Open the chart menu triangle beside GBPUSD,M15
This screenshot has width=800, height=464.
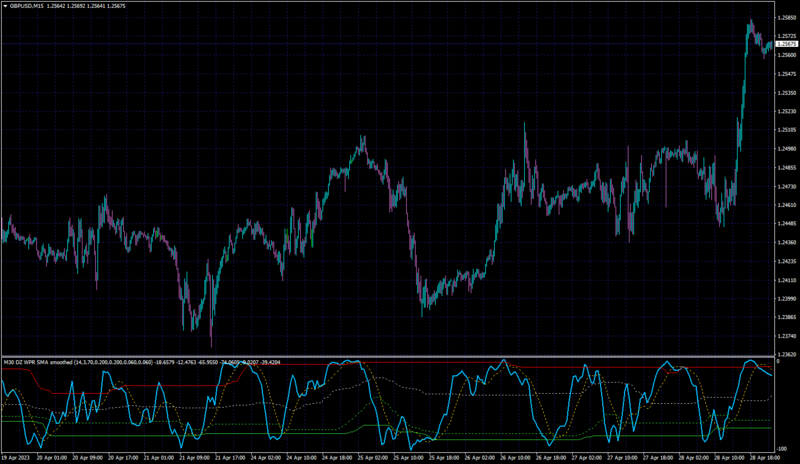coord(5,6)
